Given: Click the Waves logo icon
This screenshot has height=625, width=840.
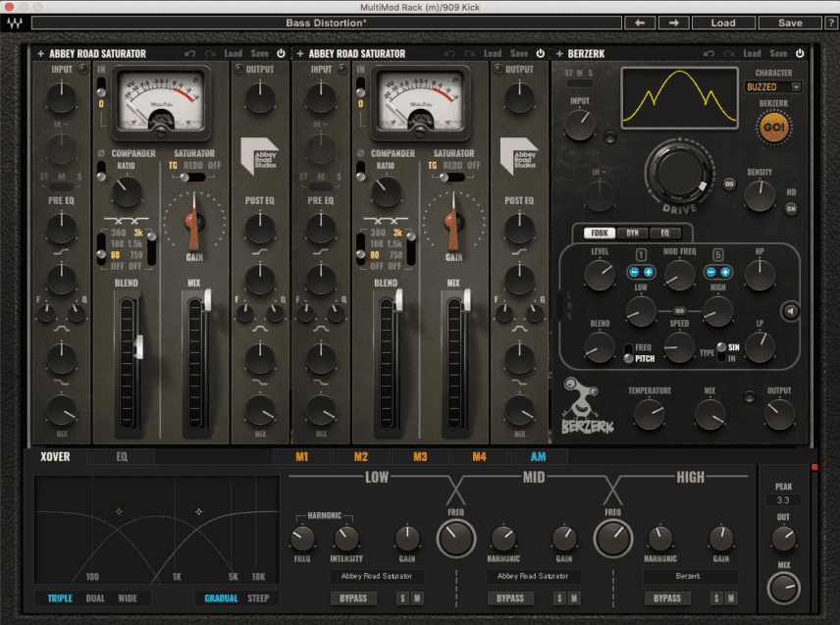Looking at the screenshot, I should click(x=15, y=23).
